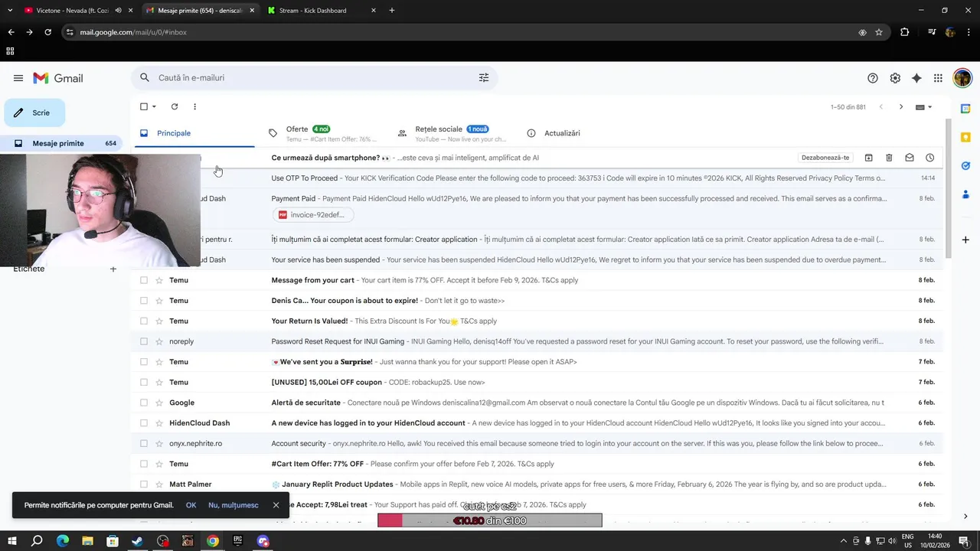Open invoice-92edef PDF attachment chip
The height and width of the screenshot is (551, 980).
[x=312, y=215]
